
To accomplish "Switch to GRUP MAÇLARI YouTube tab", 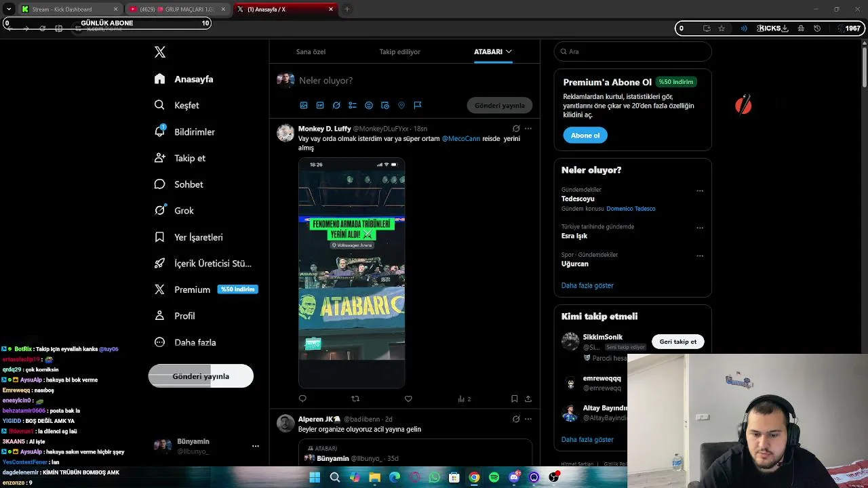I will (x=176, y=9).
